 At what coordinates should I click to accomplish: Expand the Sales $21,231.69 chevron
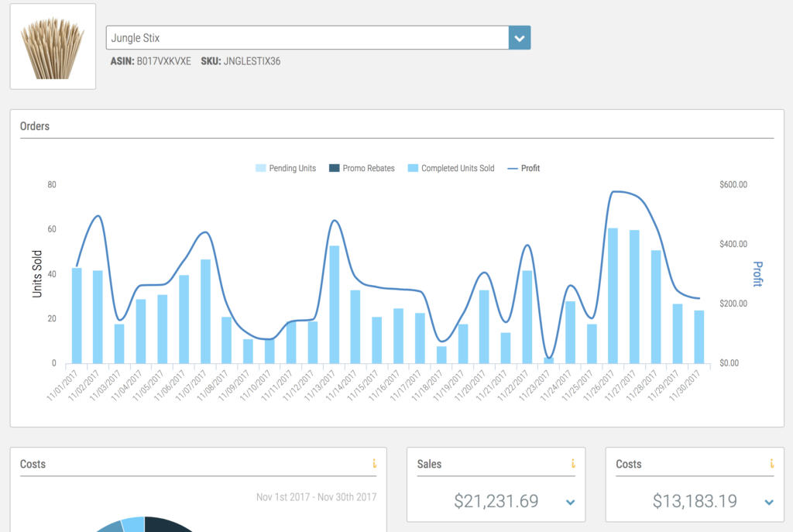pos(571,503)
